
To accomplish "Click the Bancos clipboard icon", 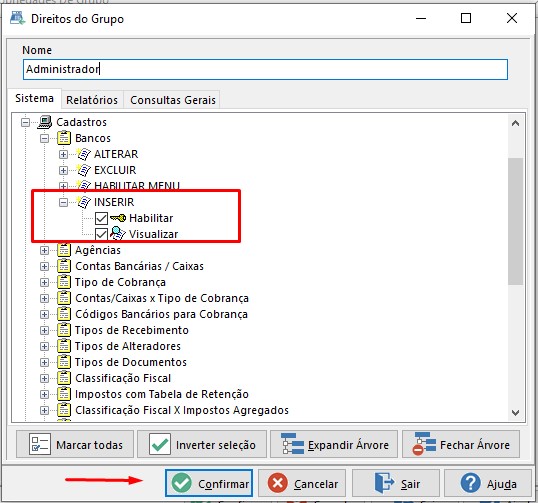I will (64, 138).
